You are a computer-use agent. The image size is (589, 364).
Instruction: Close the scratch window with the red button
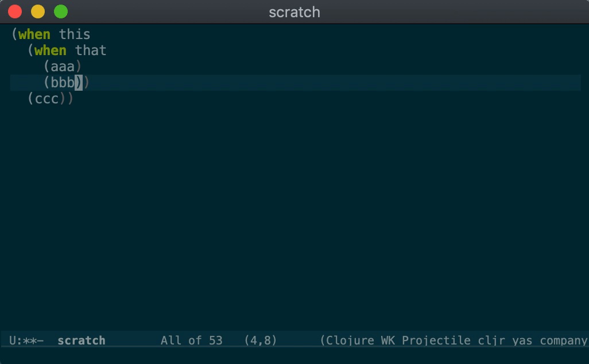[x=15, y=11]
